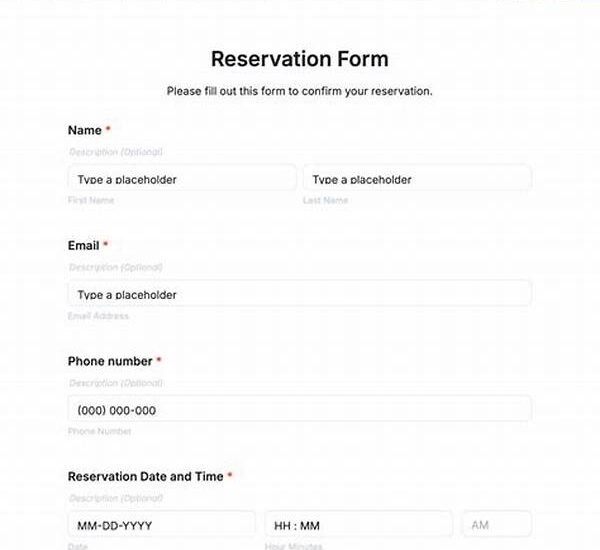Select the Reservation Date and Time label
Viewport: 600px width, 550px height.
point(145,476)
